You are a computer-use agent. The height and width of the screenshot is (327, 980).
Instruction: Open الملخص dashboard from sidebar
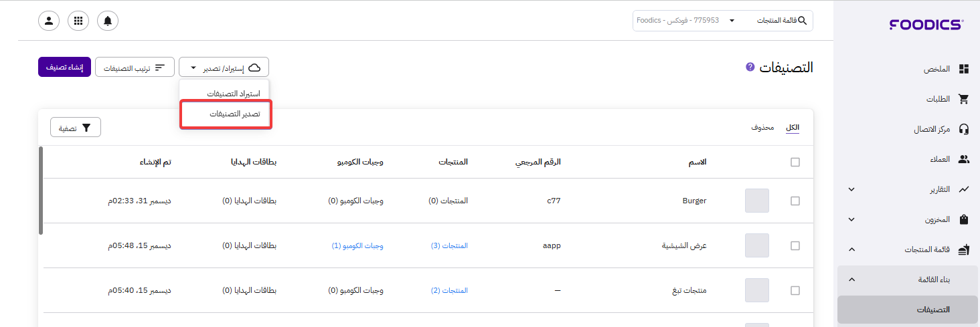click(x=964, y=70)
